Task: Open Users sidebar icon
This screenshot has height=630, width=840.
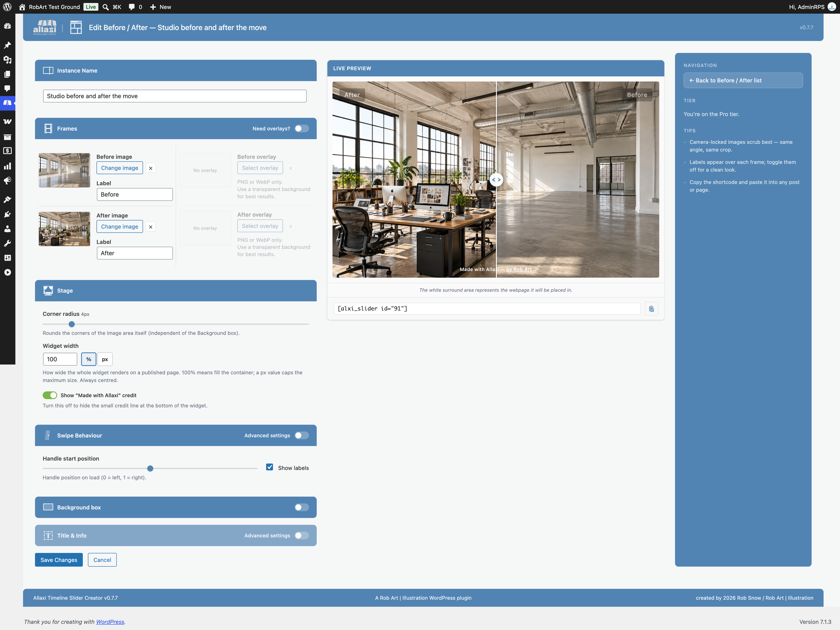Action: pos(7,229)
